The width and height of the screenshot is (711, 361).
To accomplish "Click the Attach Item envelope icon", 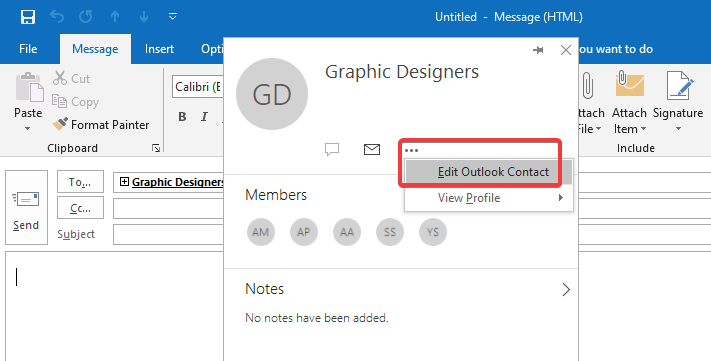I will [x=629, y=84].
